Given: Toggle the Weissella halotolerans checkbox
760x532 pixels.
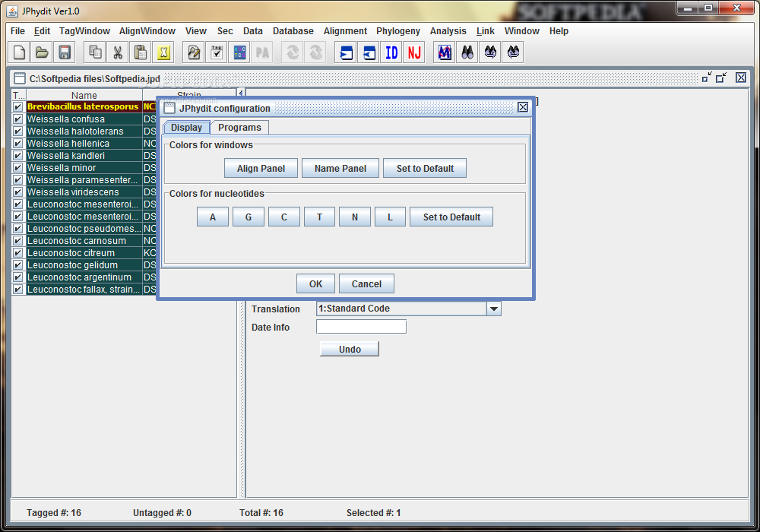Looking at the screenshot, I should (x=18, y=131).
